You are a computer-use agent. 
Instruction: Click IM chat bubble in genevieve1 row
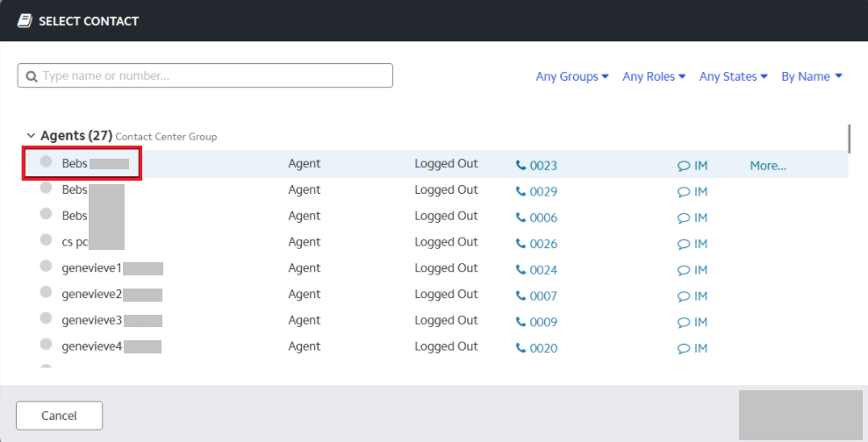pos(684,270)
